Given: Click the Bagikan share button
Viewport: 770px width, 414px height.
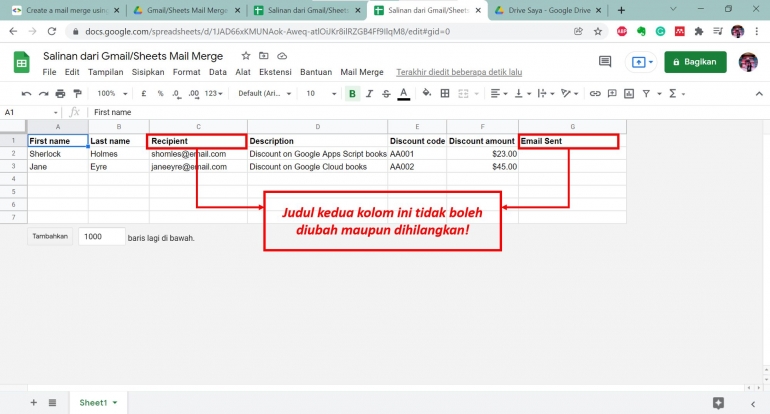Looking at the screenshot, I should 695,62.
